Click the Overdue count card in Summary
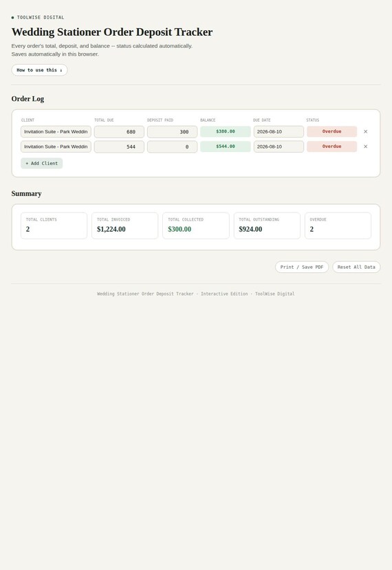 coord(338,226)
